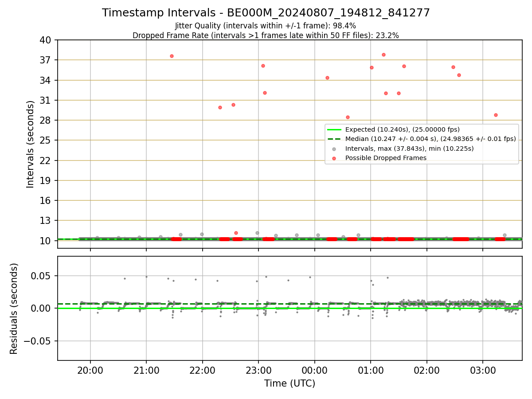Viewport: 532px width, 399px height.
Task: Click the plot title "Timestamp Intervals - BE000M_20240807_194812_841277"
Action: [266, 13]
